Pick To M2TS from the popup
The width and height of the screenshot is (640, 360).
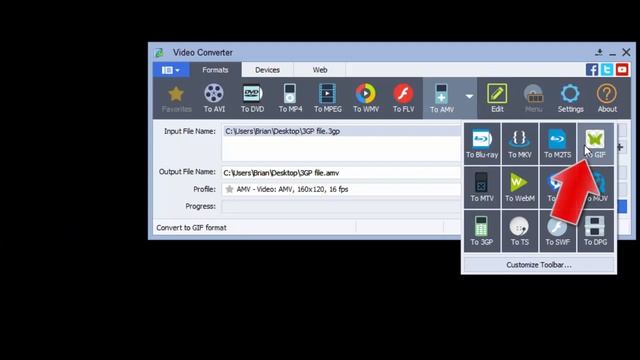tap(558, 144)
